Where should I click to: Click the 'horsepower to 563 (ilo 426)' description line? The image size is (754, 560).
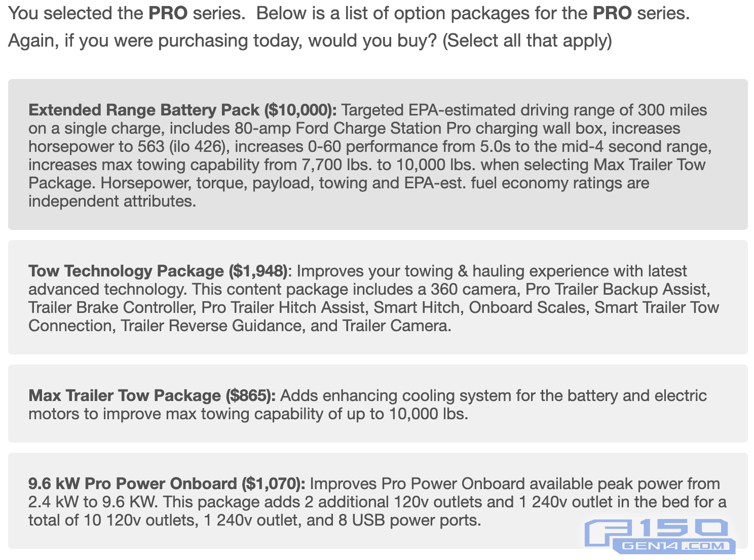[x=370, y=146]
